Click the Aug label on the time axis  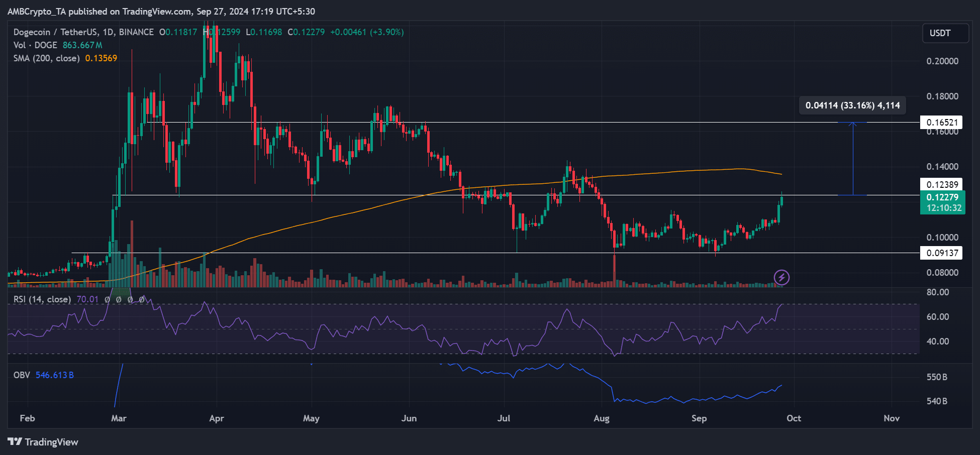601,418
